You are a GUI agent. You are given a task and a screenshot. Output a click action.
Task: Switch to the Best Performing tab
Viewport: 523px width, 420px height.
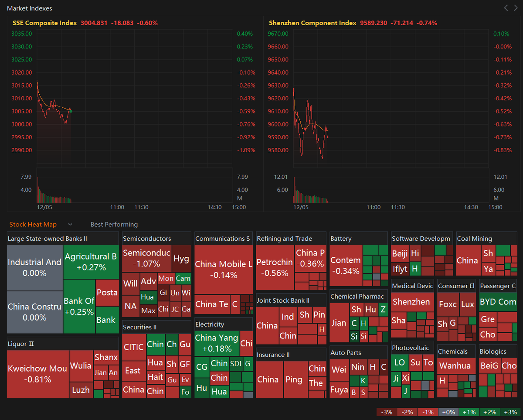pos(114,224)
